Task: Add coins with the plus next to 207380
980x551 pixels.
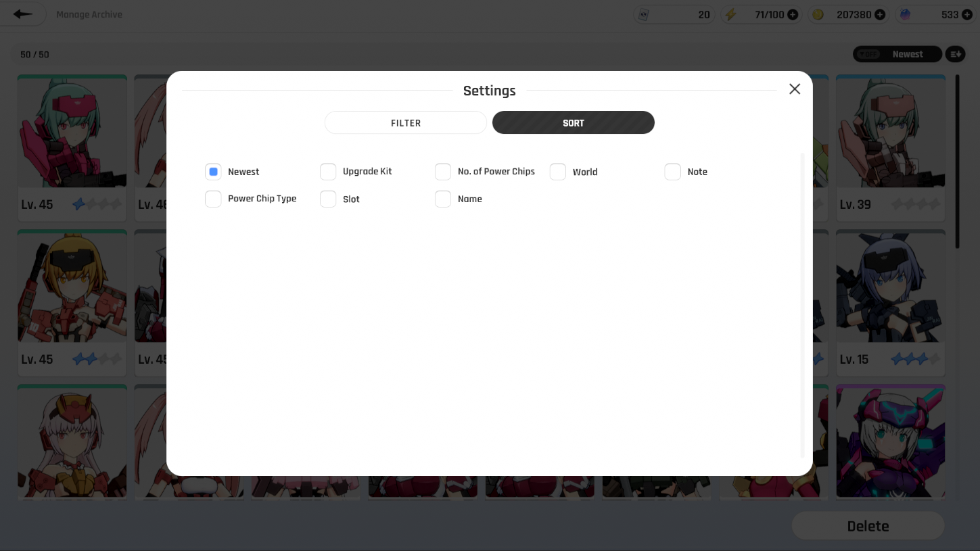Action: click(880, 14)
